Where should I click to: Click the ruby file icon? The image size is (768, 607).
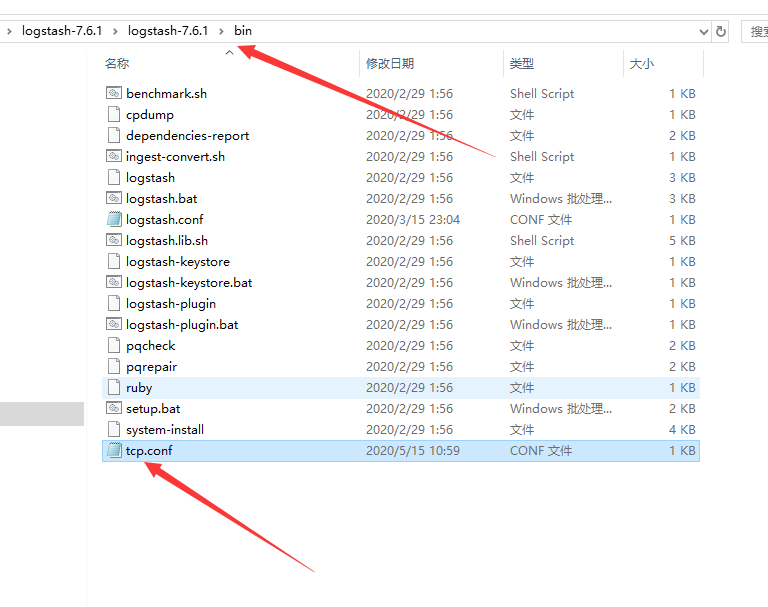[x=114, y=388]
